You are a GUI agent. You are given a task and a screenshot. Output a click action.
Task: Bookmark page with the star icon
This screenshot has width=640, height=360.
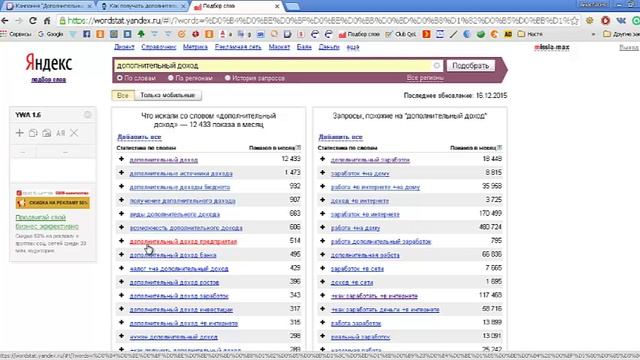pos(575,20)
